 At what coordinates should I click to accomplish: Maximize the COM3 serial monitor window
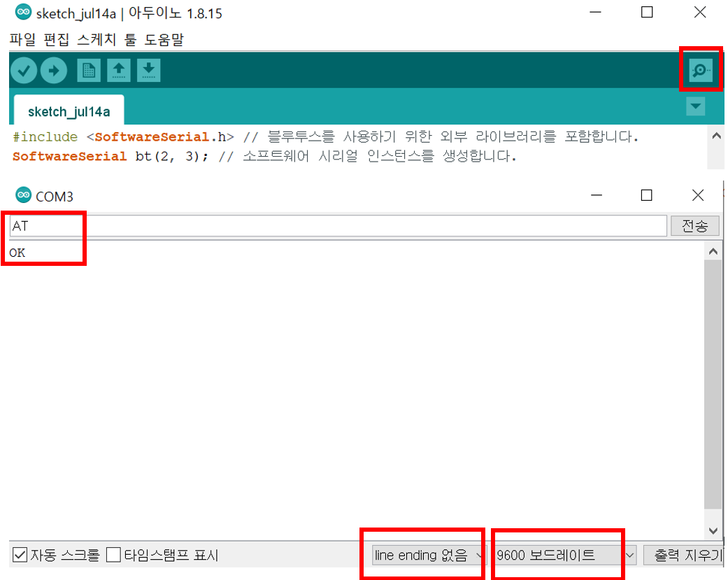646,195
